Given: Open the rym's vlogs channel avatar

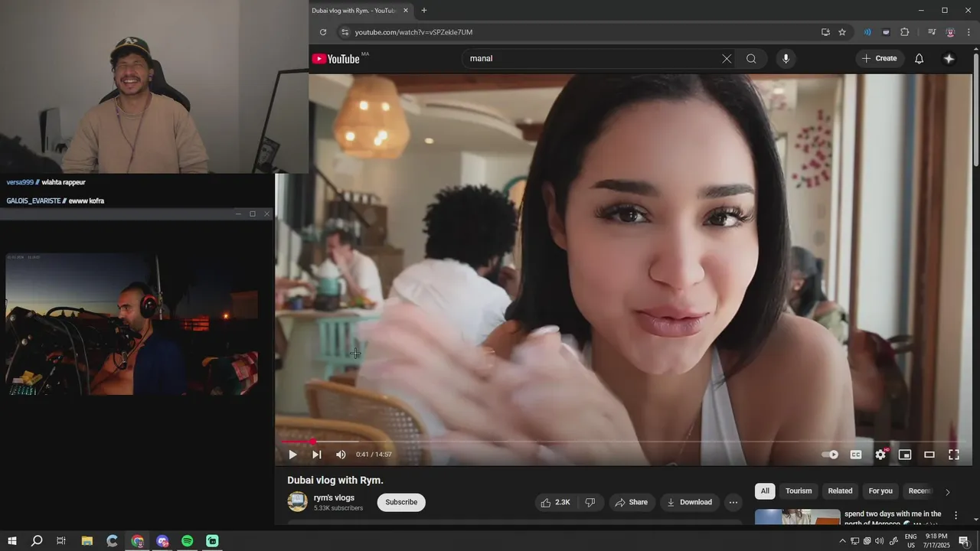Looking at the screenshot, I should (x=297, y=502).
